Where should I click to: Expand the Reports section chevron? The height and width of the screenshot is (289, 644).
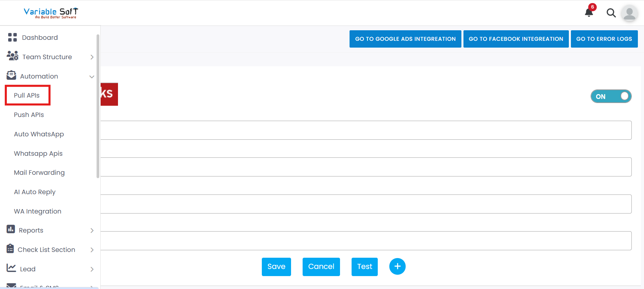click(92, 231)
